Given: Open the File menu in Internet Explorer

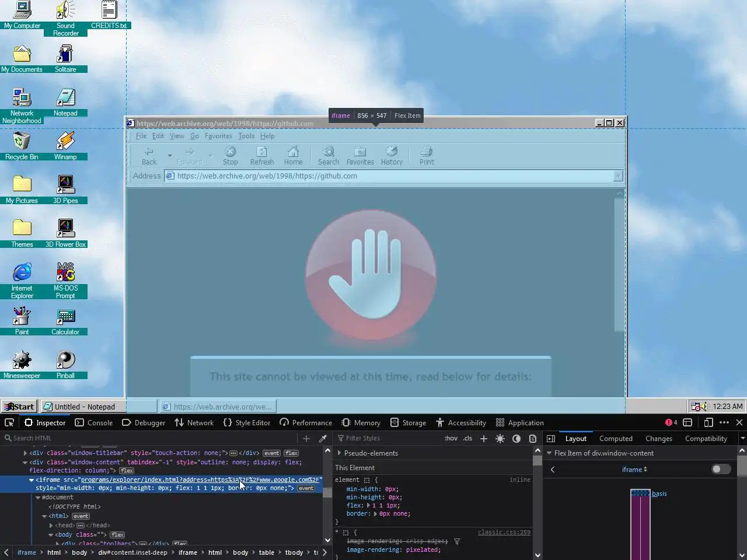Looking at the screenshot, I should [141, 136].
